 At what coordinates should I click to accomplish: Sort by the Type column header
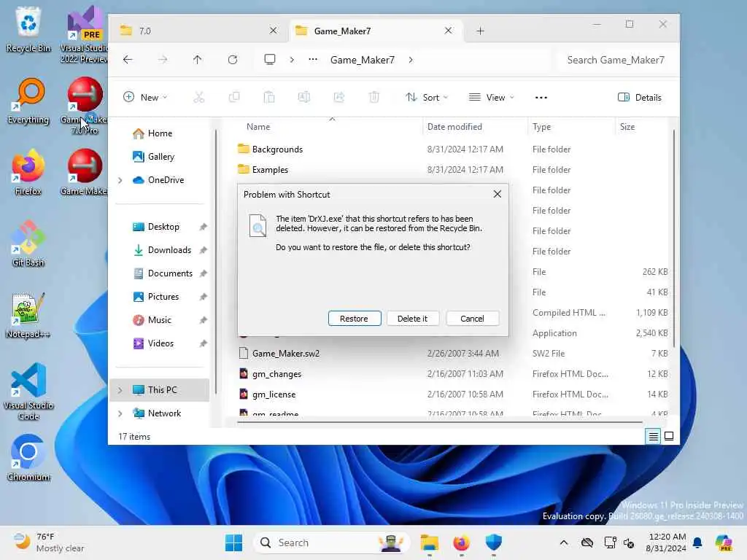(542, 127)
